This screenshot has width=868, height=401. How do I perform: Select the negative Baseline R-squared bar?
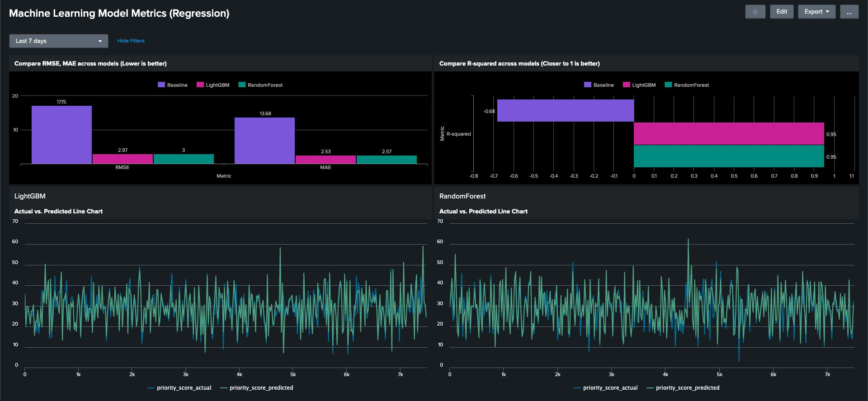coord(565,111)
